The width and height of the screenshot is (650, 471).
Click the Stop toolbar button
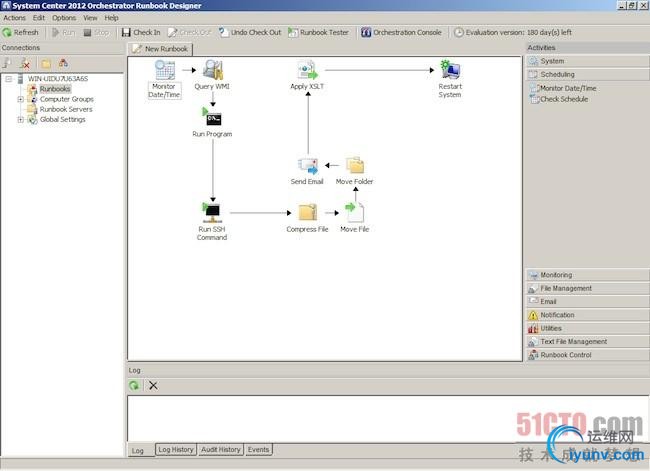[x=96, y=32]
